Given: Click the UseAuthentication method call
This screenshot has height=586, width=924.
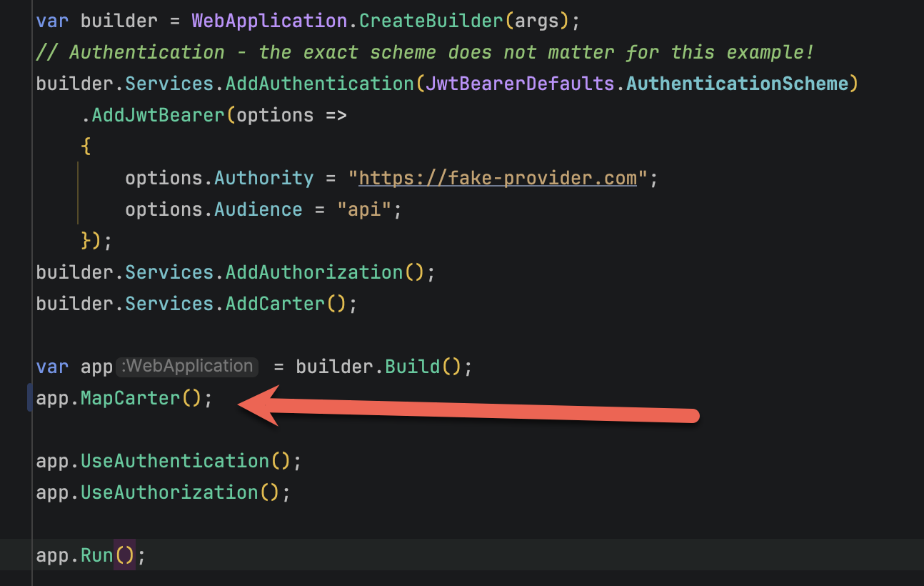Looking at the screenshot, I should [175, 461].
